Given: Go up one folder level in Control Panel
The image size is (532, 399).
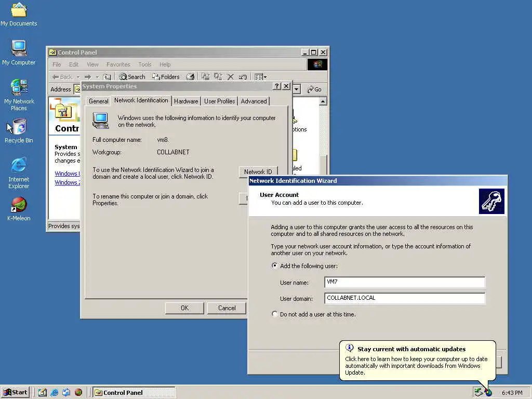Looking at the screenshot, I should coord(107,77).
